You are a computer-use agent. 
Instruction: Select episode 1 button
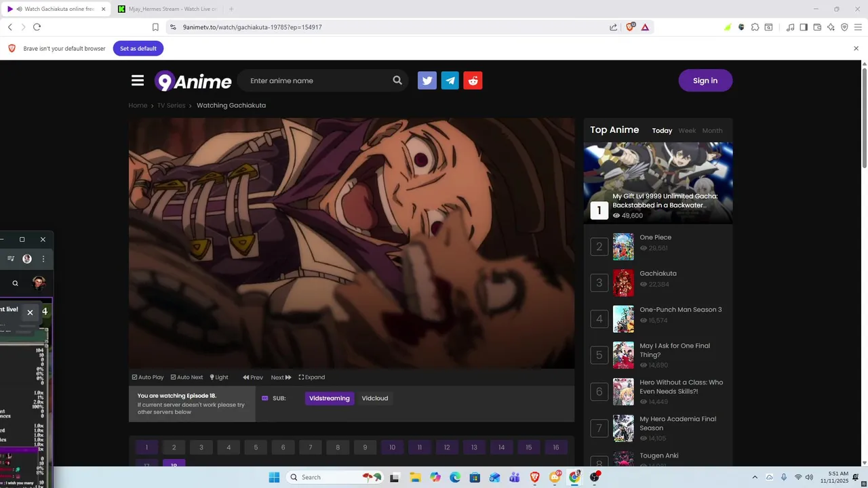[146, 447]
